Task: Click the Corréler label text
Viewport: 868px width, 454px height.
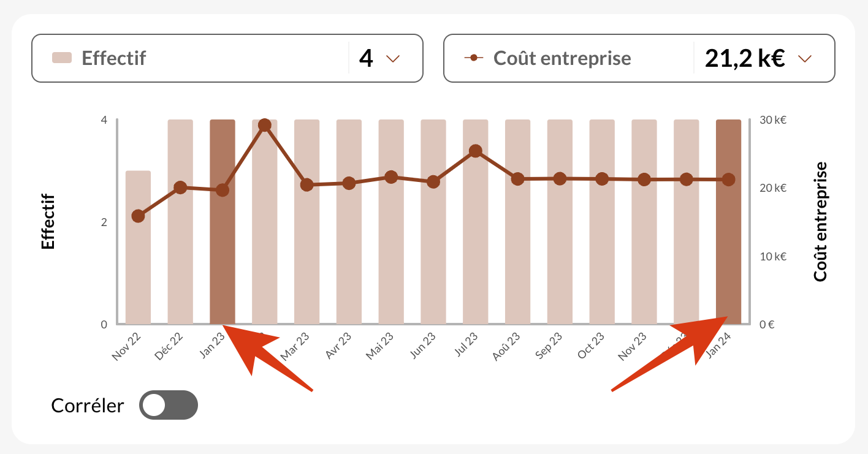Action: 88,406
